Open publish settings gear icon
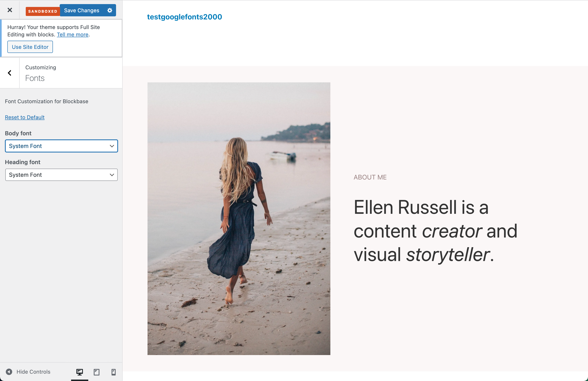Image resolution: width=588 pixels, height=381 pixels. (110, 10)
